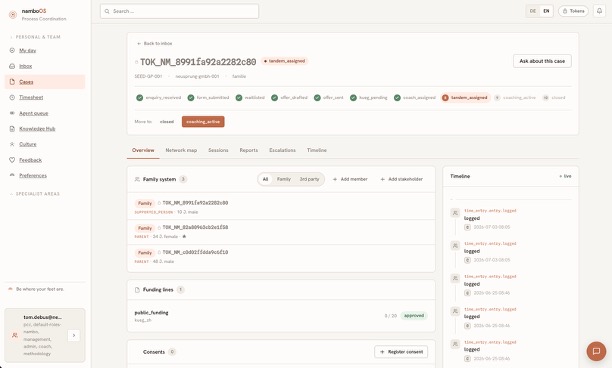Go back via Back to inbox link
612x368 pixels.
coord(155,43)
